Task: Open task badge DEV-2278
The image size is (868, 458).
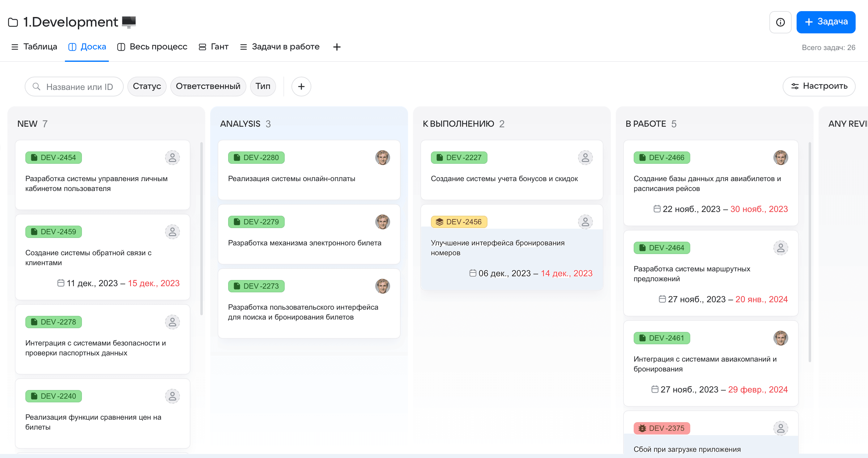Action: [x=53, y=322]
